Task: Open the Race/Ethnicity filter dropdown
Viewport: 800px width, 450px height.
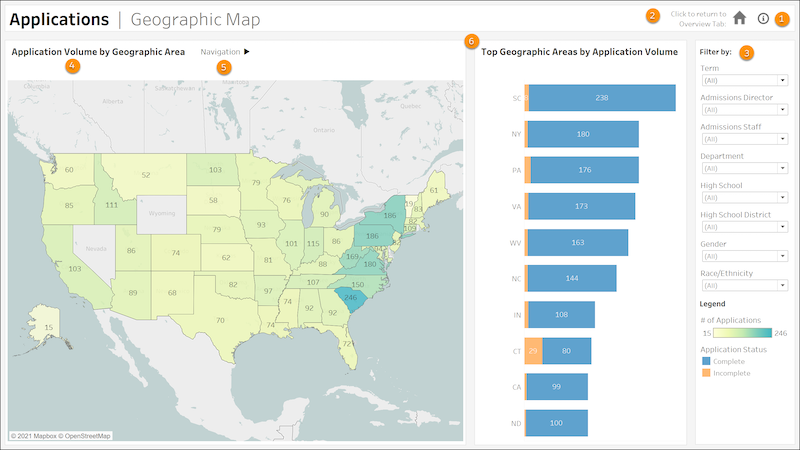Action: (742, 286)
